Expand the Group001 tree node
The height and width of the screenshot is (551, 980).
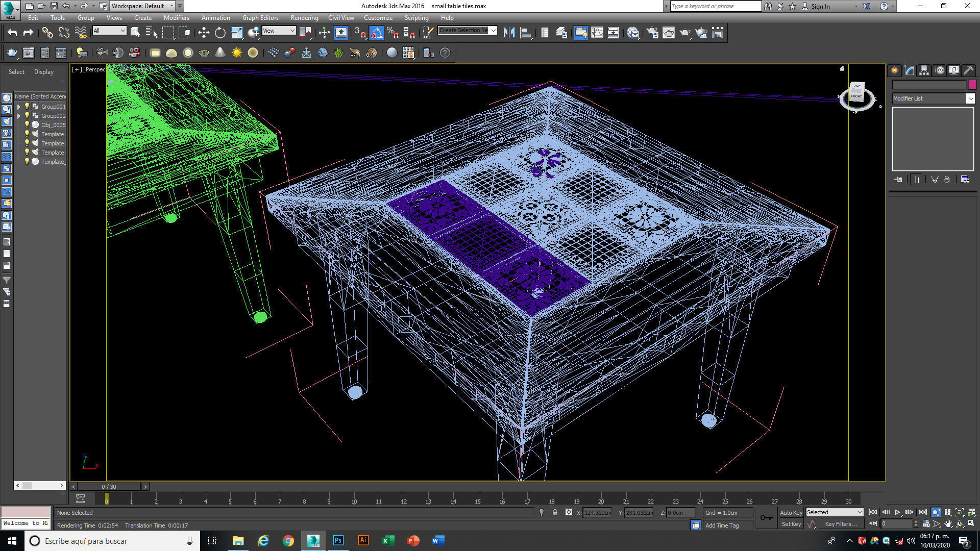click(19, 107)
